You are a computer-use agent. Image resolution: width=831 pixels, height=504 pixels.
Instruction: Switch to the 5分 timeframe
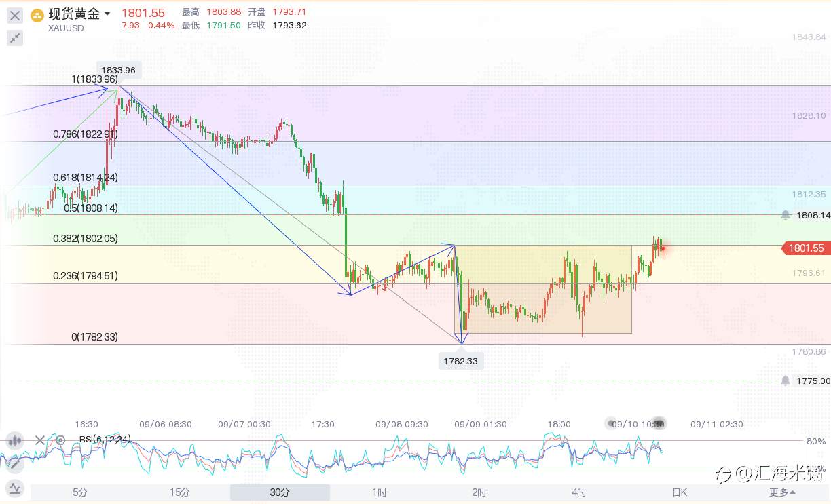pyautogui.click(x=80, y=492)
